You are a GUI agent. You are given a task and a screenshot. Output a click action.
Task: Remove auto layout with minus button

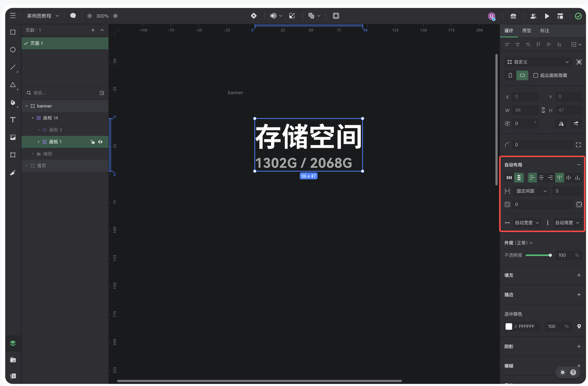pyautogui.click(x=578, y=165)
